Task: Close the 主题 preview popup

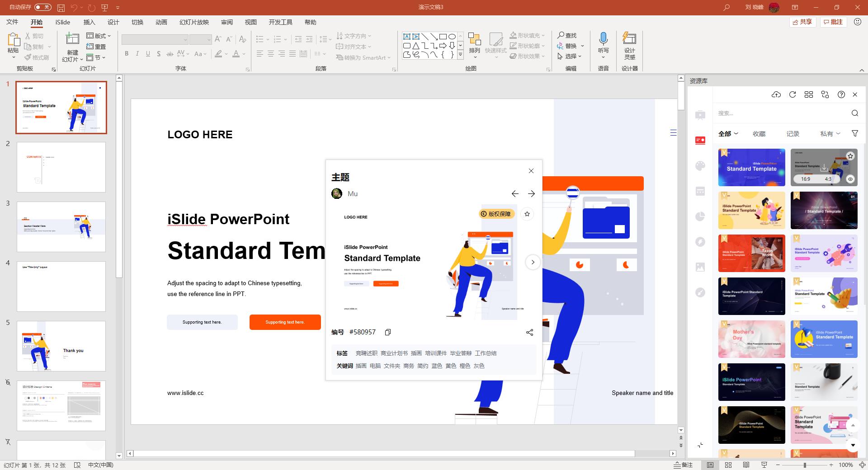Action: 531,171
